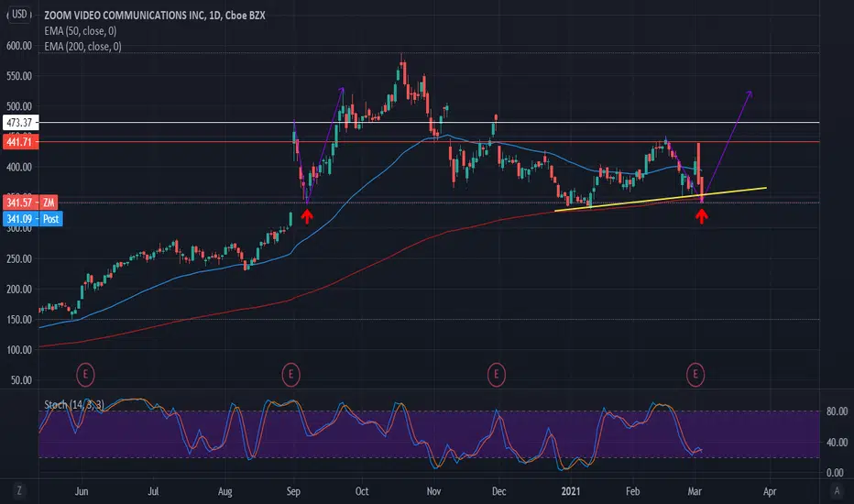854x504 pixels.
Task: Click the Mar date axis label
Action: tap(695, 491)
